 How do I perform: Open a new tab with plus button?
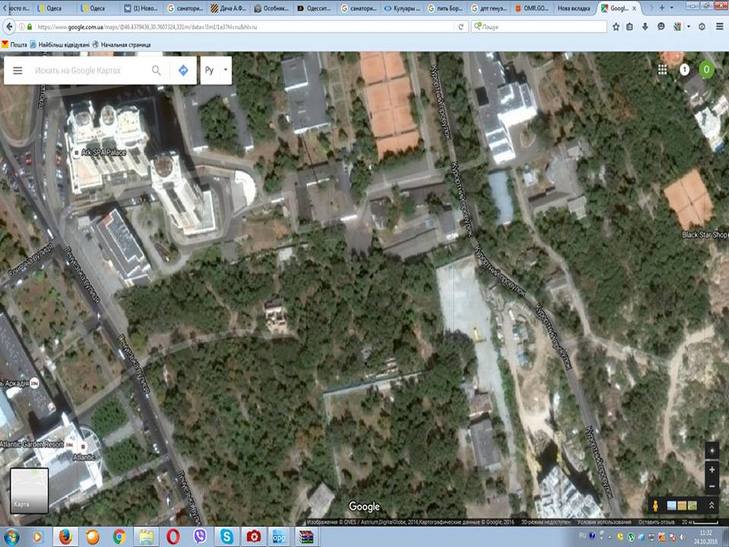tap(662, 8)
